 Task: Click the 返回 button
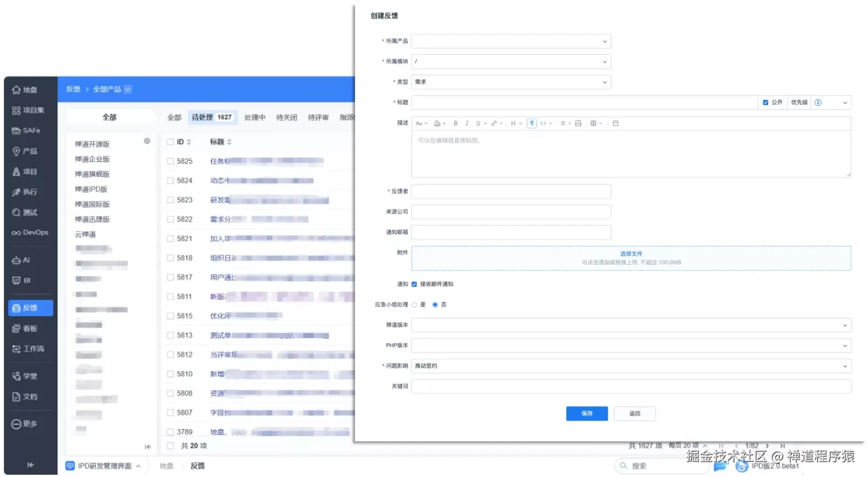pos(635,414)
